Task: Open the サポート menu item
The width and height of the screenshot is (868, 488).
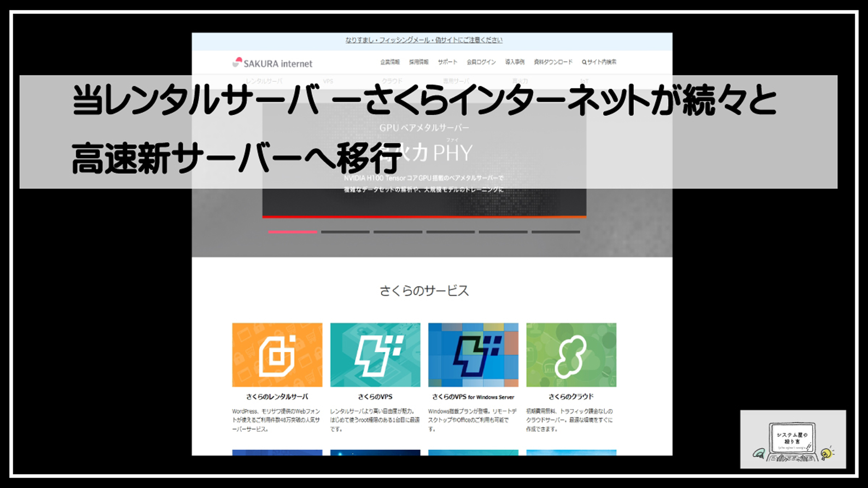Action: (x=448, y=62)
